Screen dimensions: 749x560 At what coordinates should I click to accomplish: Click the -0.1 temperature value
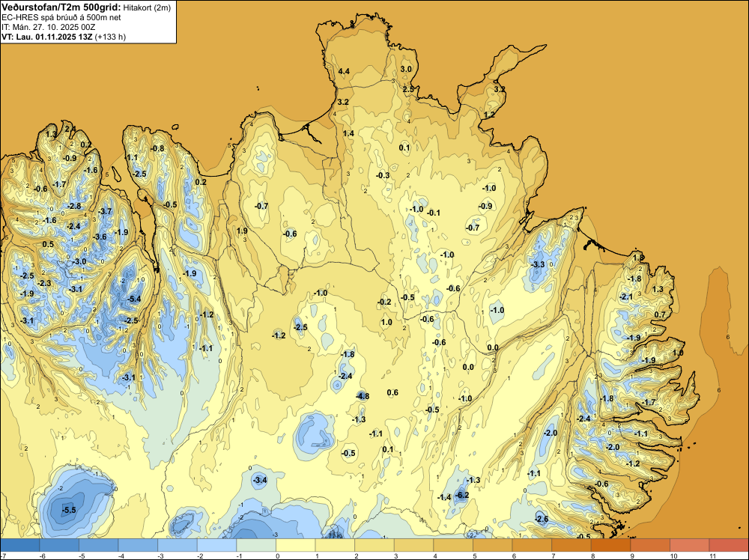[434, 213]
